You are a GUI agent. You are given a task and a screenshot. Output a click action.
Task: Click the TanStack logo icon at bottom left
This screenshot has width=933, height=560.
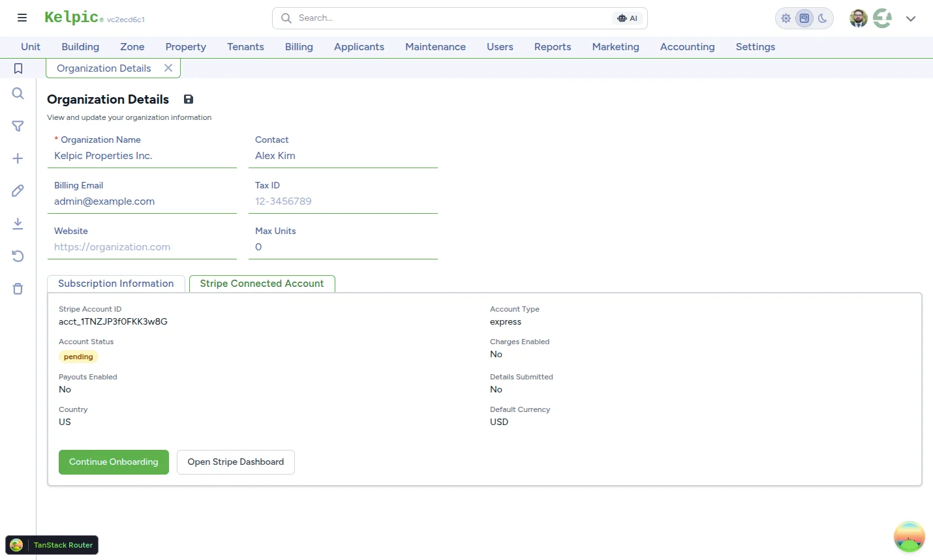(17, 545)
